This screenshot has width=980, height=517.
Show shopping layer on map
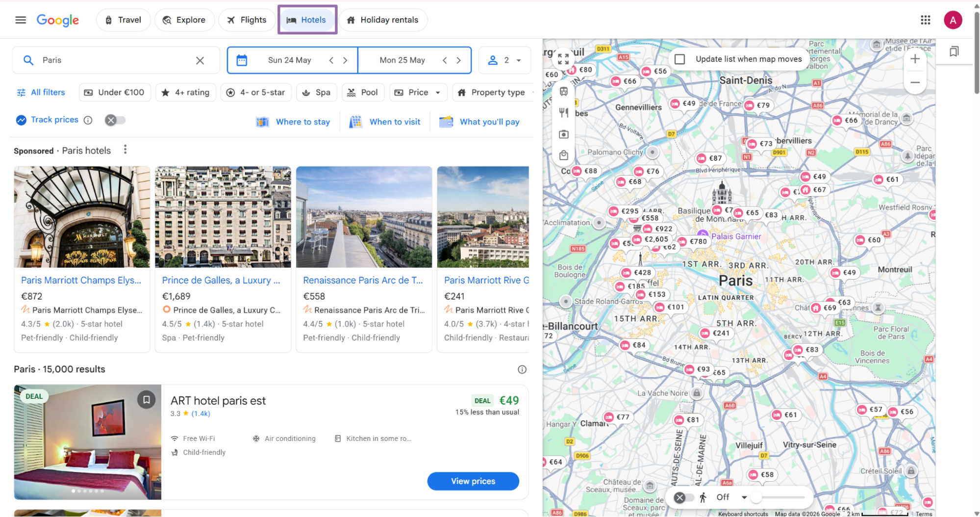point(563,155)
